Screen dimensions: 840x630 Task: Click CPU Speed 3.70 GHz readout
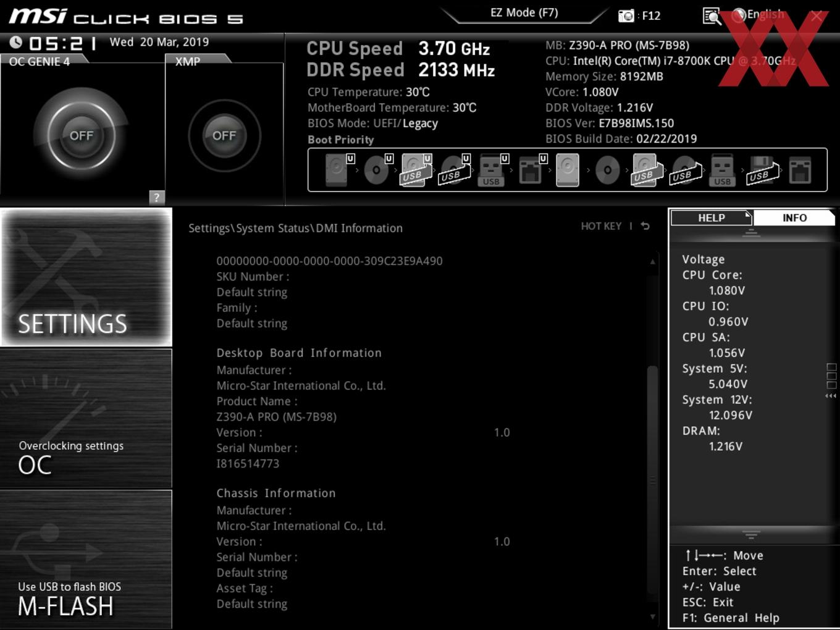click(x=398, y=48)
